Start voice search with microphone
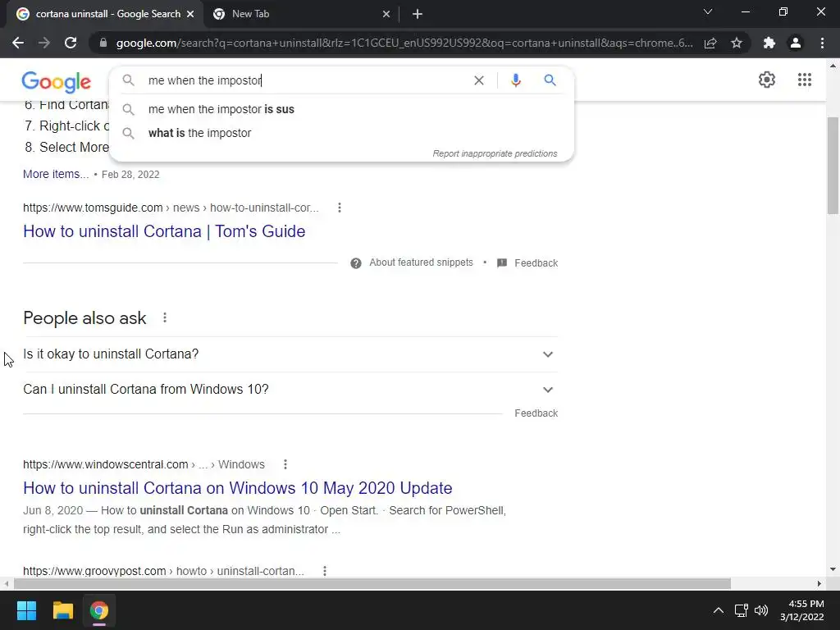 [x=515, y=80]
